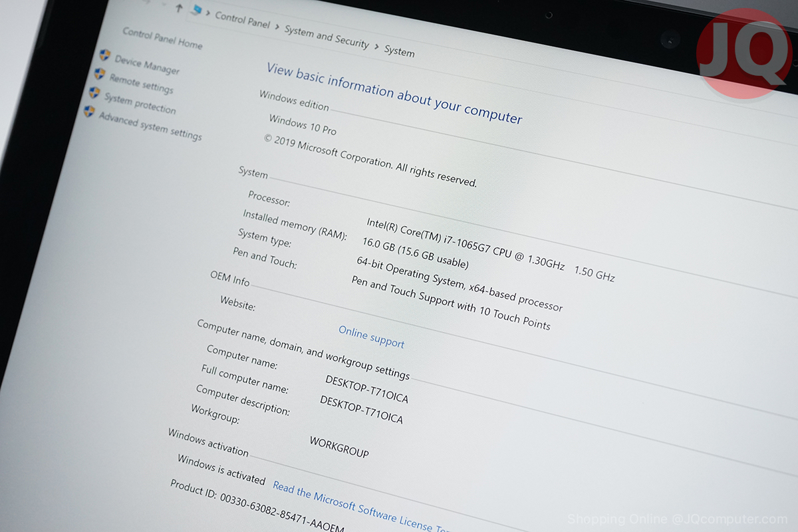Image resolution: width=798 pixels, height=532 pixels.
Task: Click the "© 2019 Microsoft Corporation" copyright line
Action: 370,161
